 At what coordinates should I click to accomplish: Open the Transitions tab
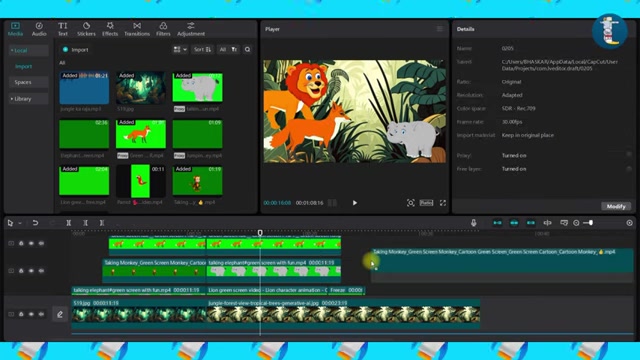pyautogui.click(x=137, y=29)
